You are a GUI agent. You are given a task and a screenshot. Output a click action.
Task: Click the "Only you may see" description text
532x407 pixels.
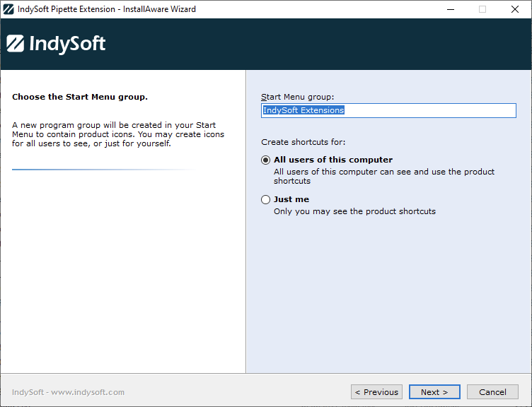tap(354, 211)
